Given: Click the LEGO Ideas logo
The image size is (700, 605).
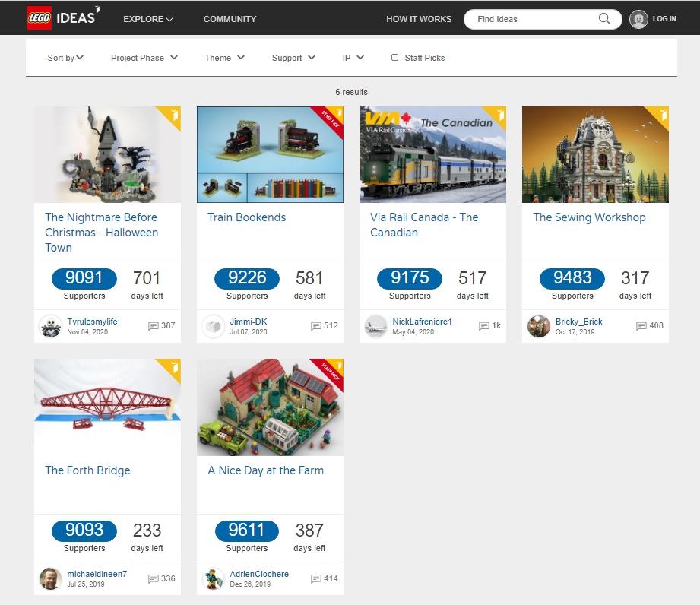Looking at the screenshot, I should (x=63, y=17).
